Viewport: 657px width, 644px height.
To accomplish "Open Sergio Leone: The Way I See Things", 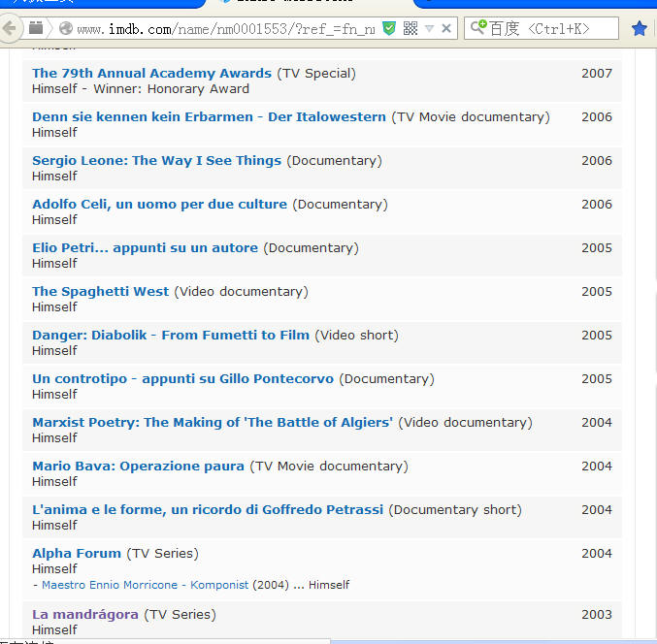I will 156,160.
